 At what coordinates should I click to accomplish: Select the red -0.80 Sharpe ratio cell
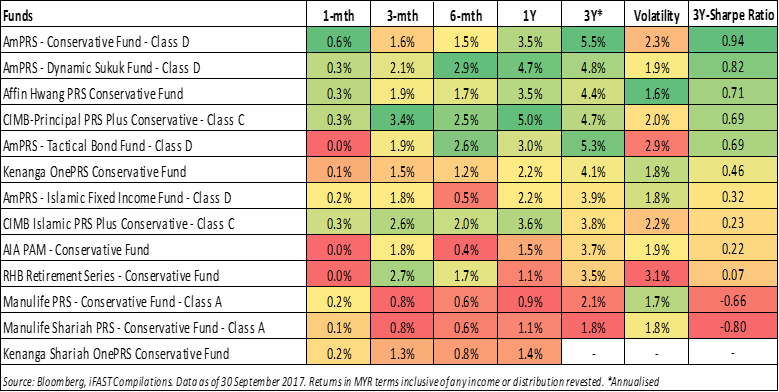[733, 327]
